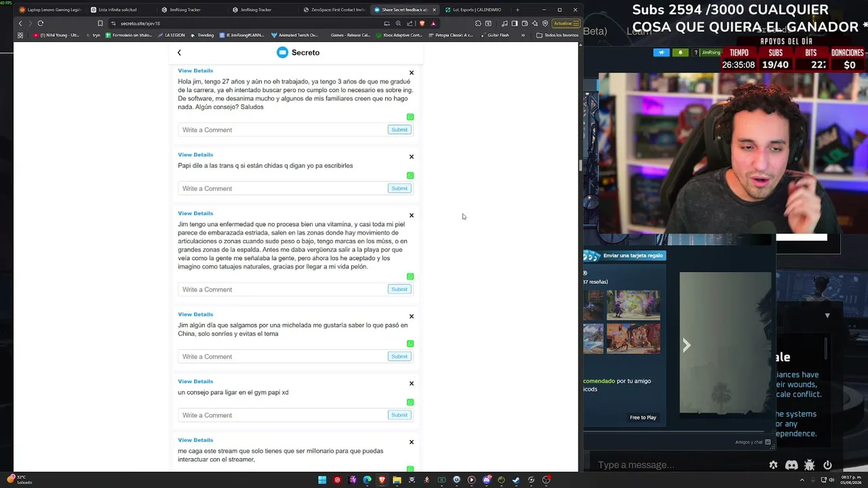Open the Windows Start menu
Viewport: 868px width, 488px height.
[322, 480]
